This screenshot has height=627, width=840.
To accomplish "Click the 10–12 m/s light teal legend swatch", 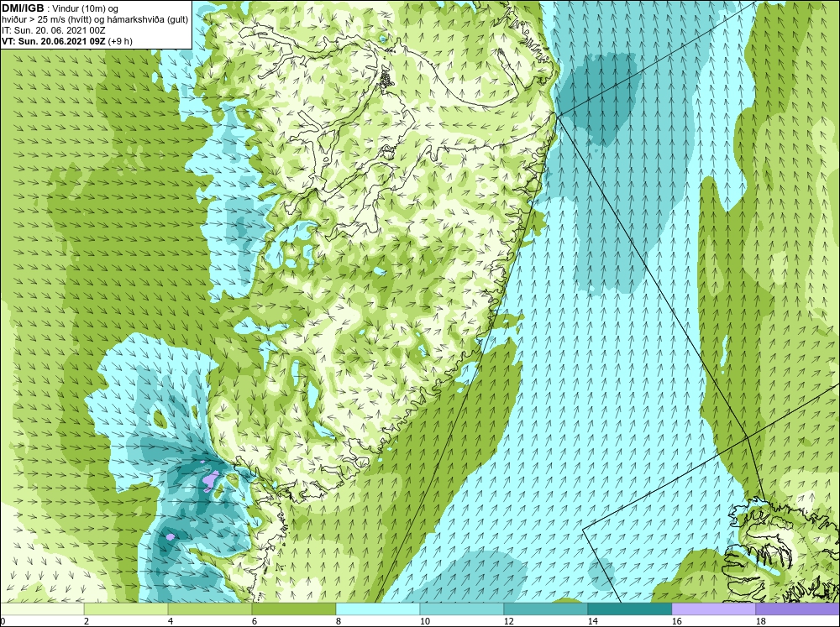I will [x=462, y=609].
